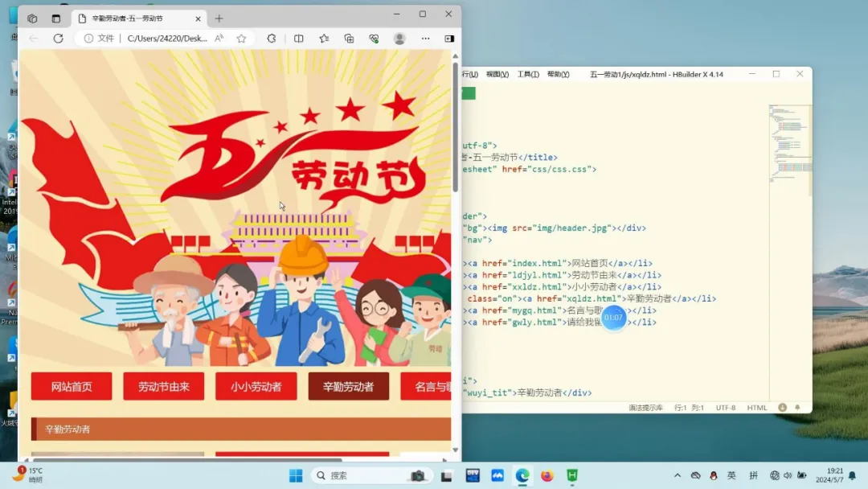
Task: Open the Windows Start menu
Action: (296, 475)
